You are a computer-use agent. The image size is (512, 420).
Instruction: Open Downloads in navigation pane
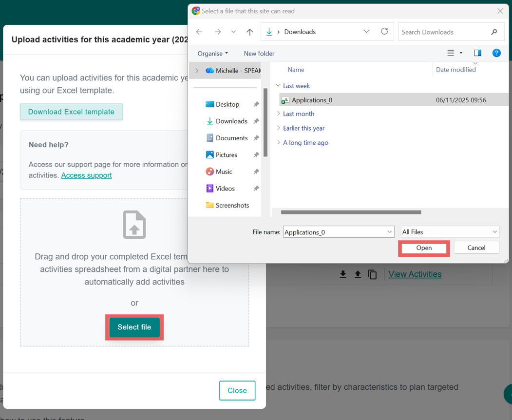(x=227, y=121)
